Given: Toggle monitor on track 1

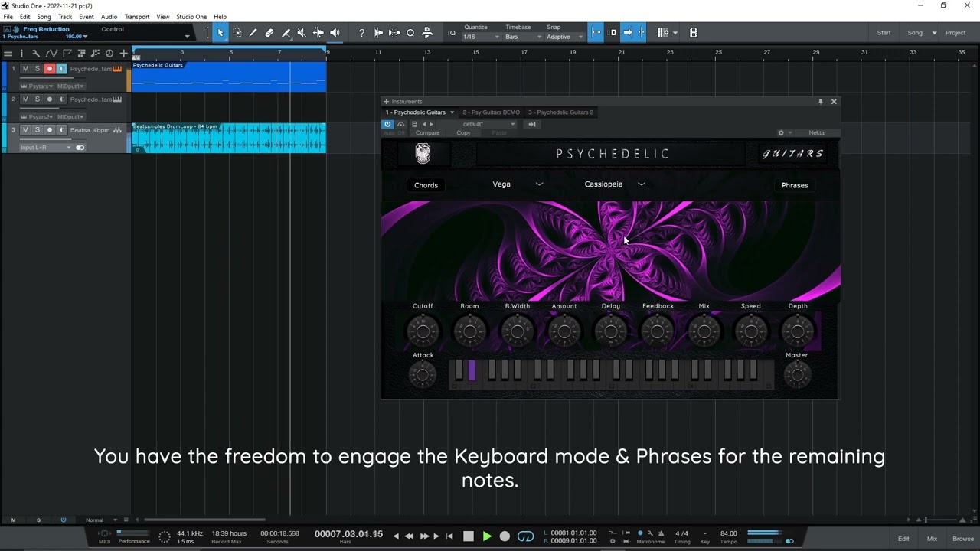Looking at the screenshot, I should click(x=61, y=69).
